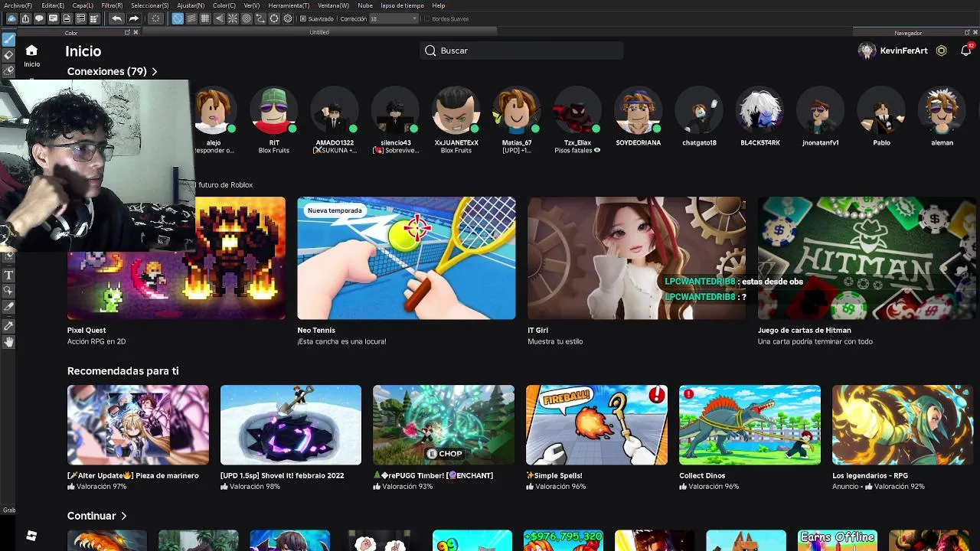This screenshot has width=980, height=551.
Task: Open RIT friend avatar
Action: pos(274,112)
